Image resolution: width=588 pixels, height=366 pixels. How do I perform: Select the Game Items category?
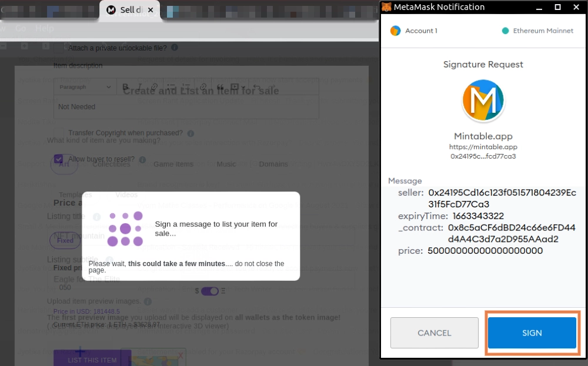(x=173, y=164)
